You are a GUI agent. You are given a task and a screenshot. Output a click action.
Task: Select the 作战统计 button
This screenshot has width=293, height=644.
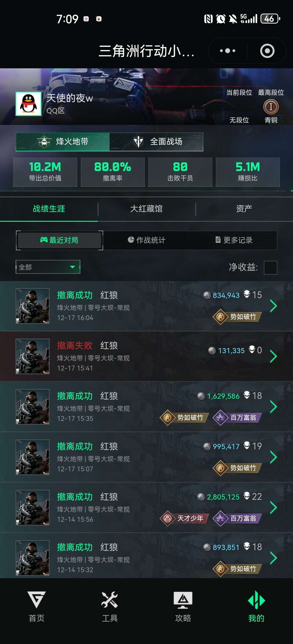pos(146,240)
